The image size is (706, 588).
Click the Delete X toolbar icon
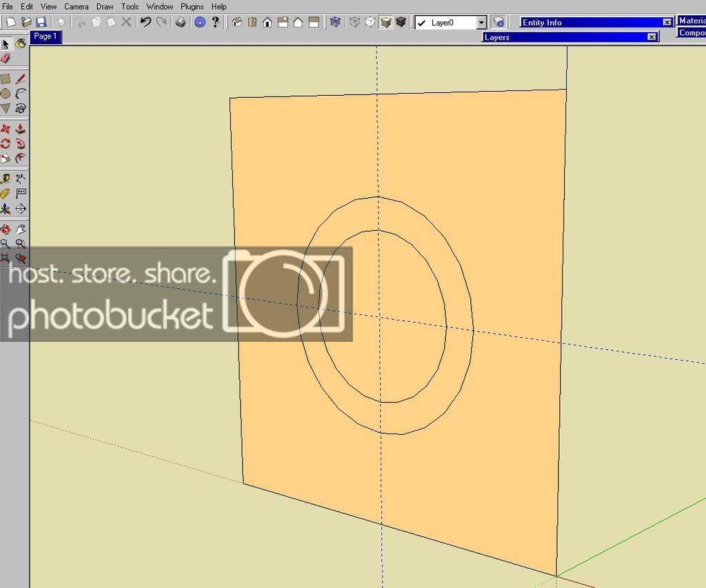point(126,22)
